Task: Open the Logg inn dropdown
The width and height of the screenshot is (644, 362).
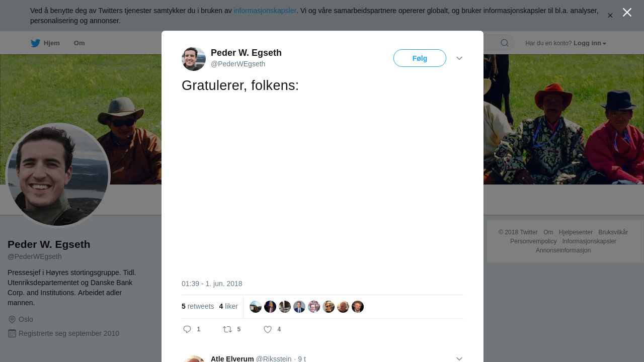Action: (x=590, y=43)
